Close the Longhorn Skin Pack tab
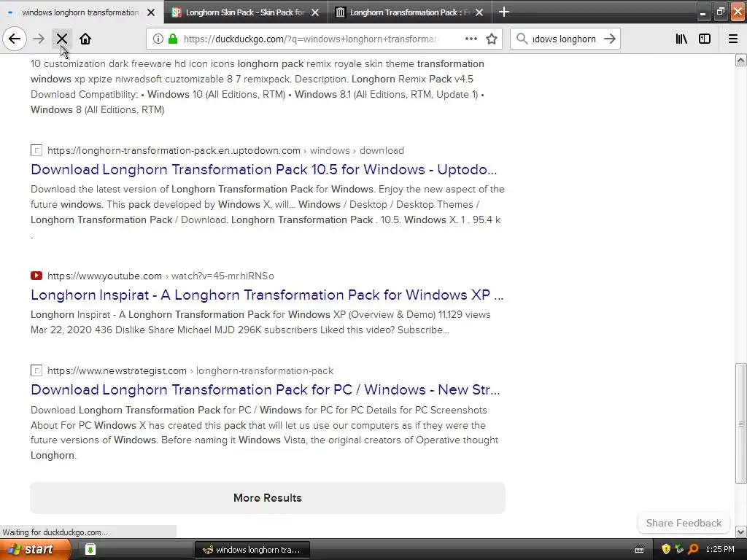This screenshot has width=747, height=560. coord(315,12)
